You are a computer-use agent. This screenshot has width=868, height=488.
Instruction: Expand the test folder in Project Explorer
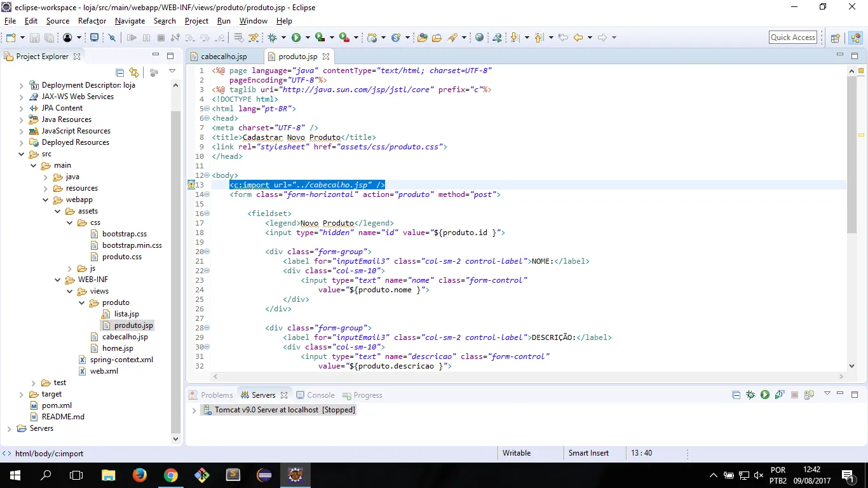34,383
